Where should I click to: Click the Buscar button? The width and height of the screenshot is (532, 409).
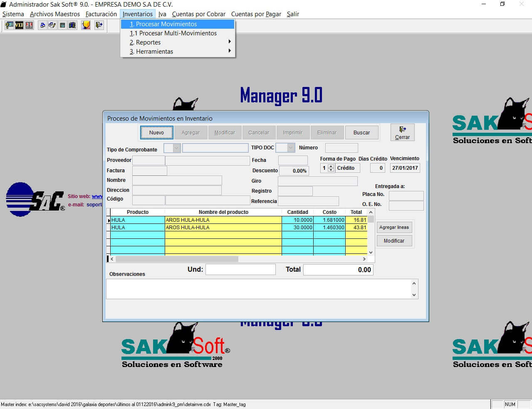click(x=361, y=133)
